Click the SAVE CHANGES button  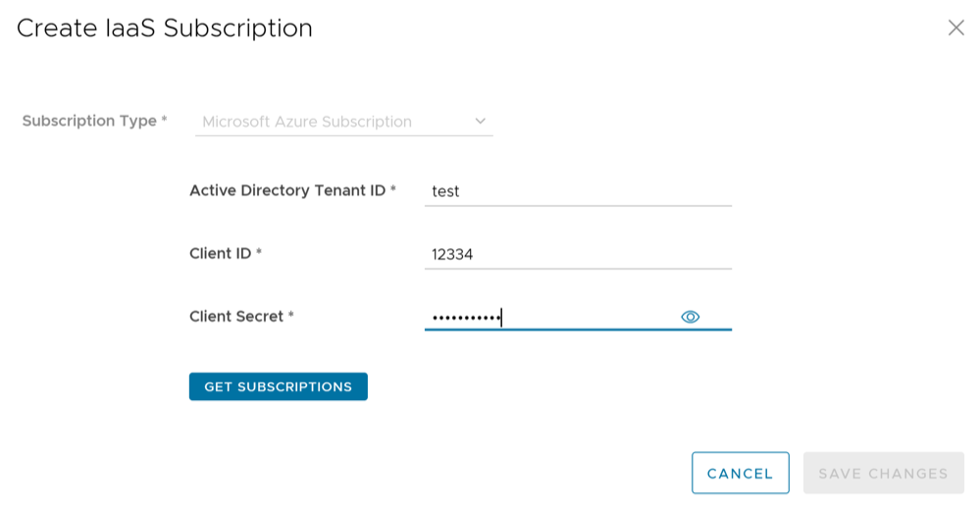(883, 473)
